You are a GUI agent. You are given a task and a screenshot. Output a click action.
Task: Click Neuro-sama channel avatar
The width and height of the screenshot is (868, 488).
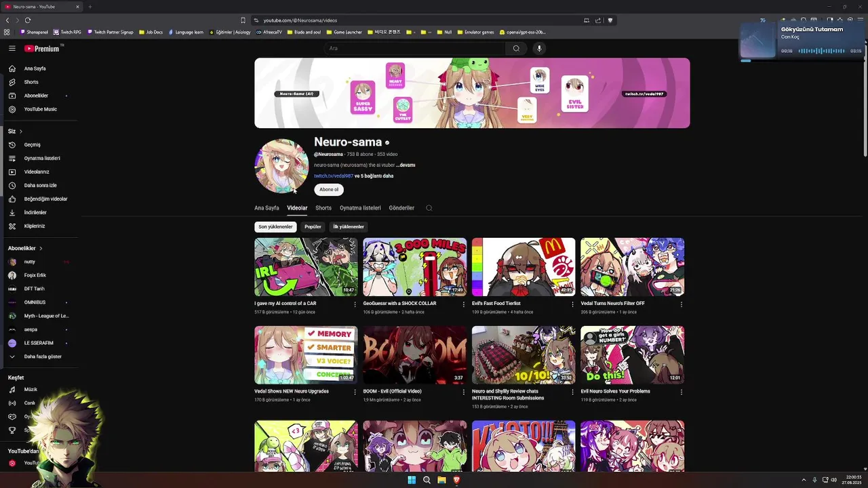[x=281, y=166]
